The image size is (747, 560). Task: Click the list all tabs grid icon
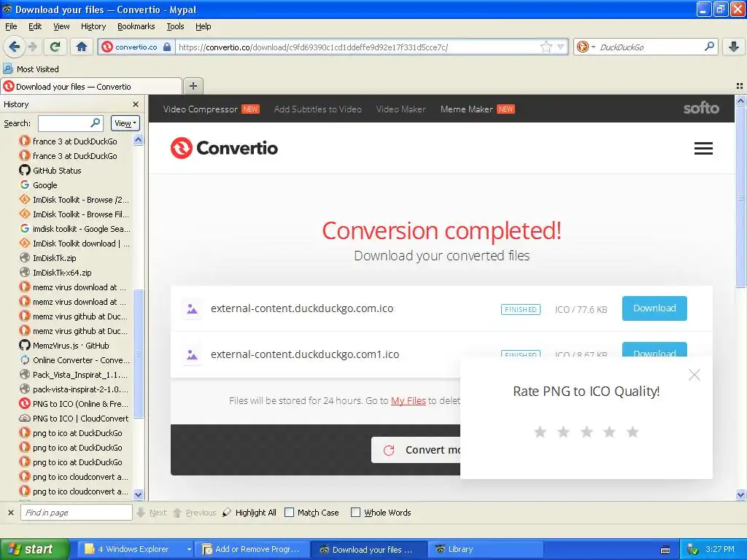click(740, 86)
